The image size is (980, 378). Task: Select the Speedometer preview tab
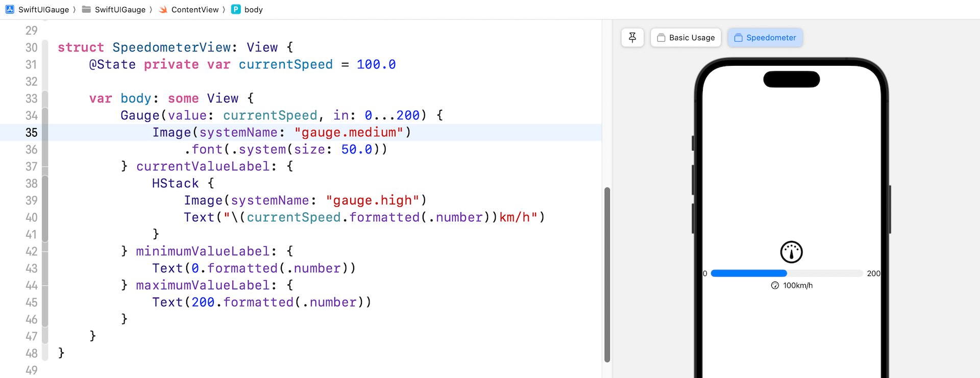tap(765, 38)
